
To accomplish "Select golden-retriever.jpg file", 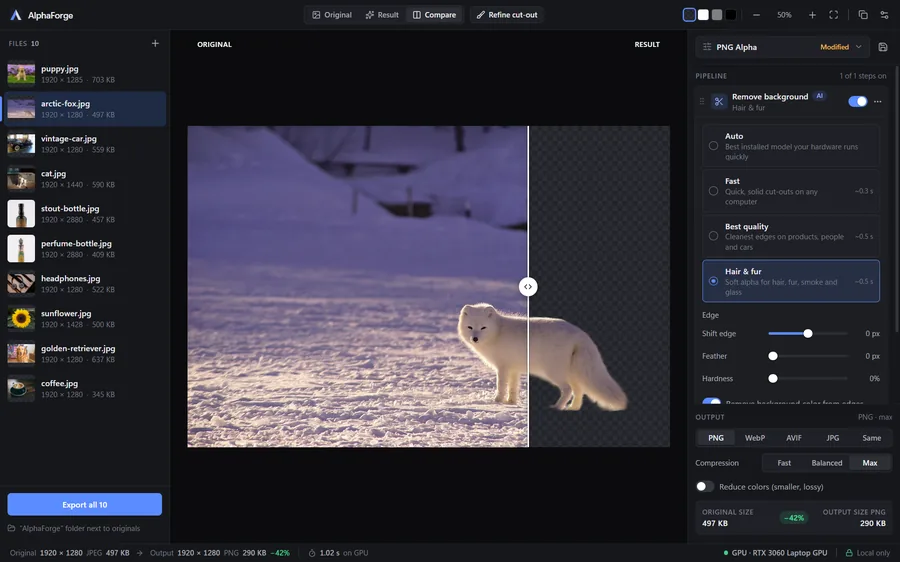I will pyautogui.click(x=85, y=354).
